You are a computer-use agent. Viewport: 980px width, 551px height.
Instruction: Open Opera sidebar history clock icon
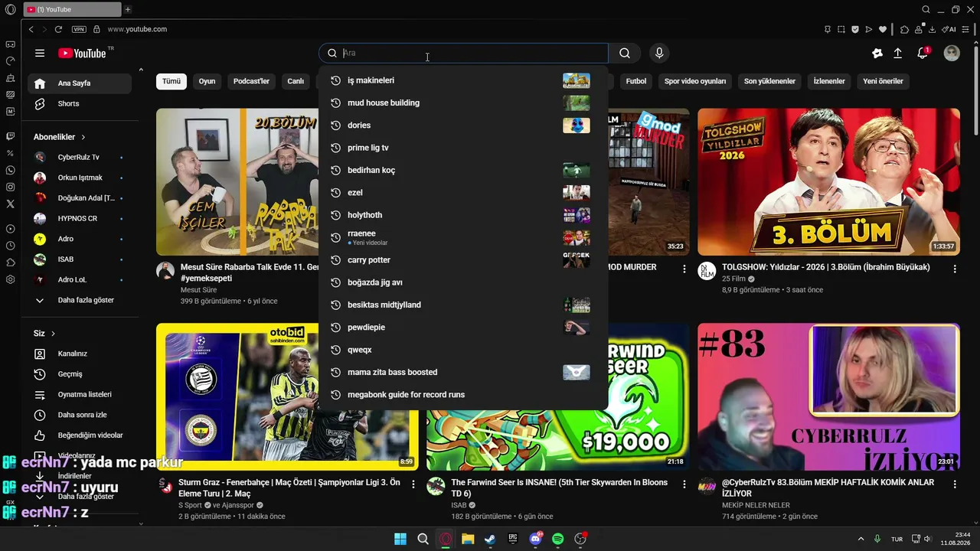pyautogui.click(x=10, y=246)
